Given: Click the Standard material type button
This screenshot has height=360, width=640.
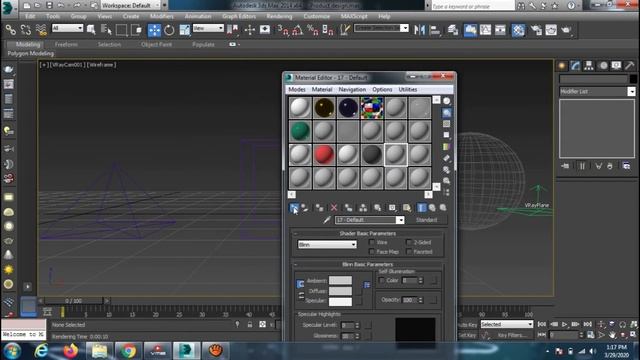Looking at the screenshot, I should [x=426, y=220].
